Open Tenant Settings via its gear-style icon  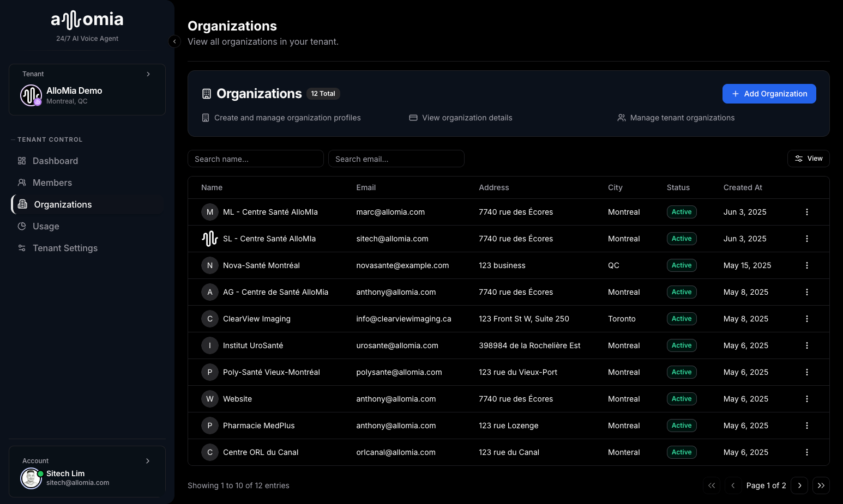(22, 248)
